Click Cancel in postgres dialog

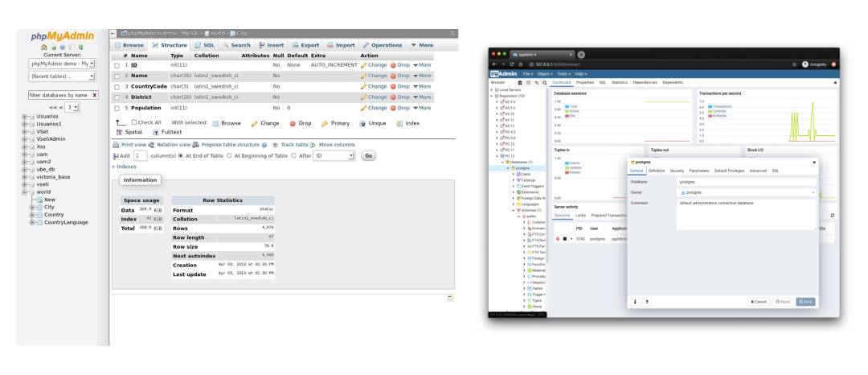point(759,302)
